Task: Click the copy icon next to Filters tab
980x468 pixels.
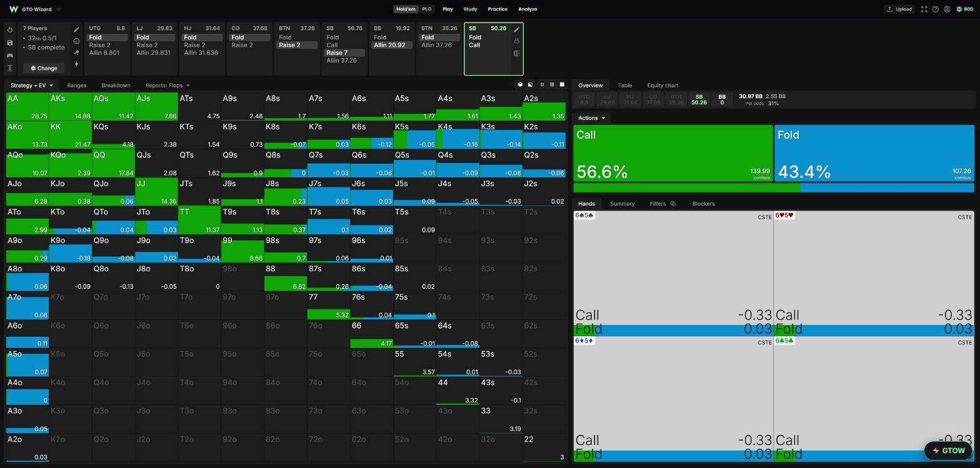Action: [673, 204]
